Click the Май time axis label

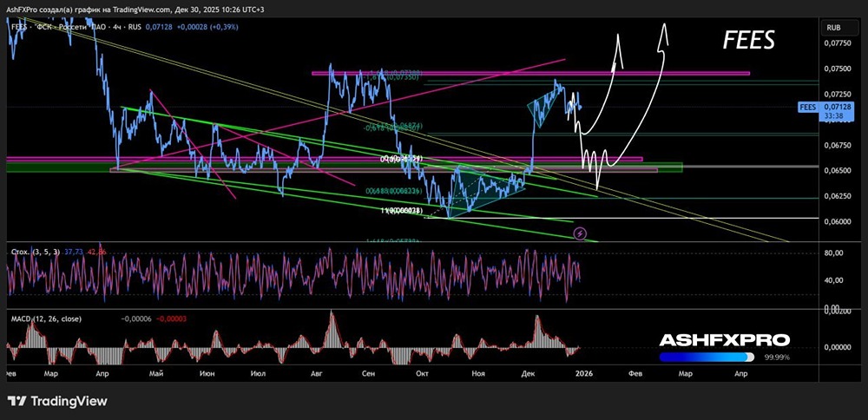coord(156,374)
